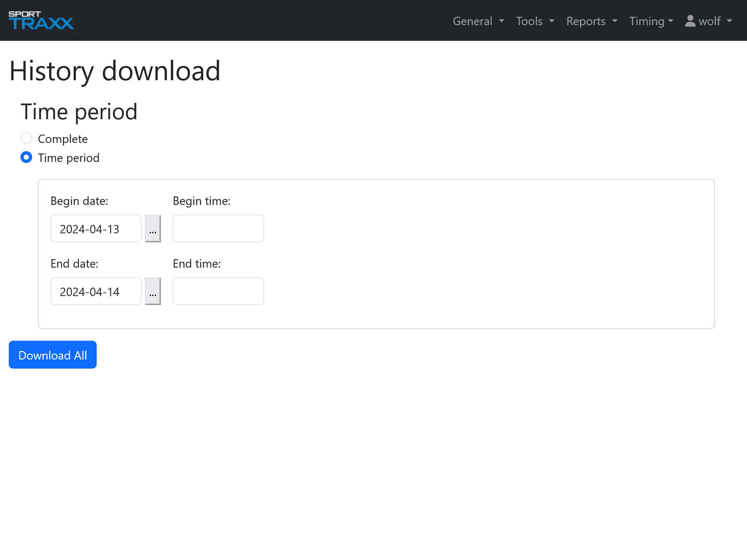This screenshot has height=560, width=747.
Task: Click the Complete option label text
Action: click(x=63, y=139)
